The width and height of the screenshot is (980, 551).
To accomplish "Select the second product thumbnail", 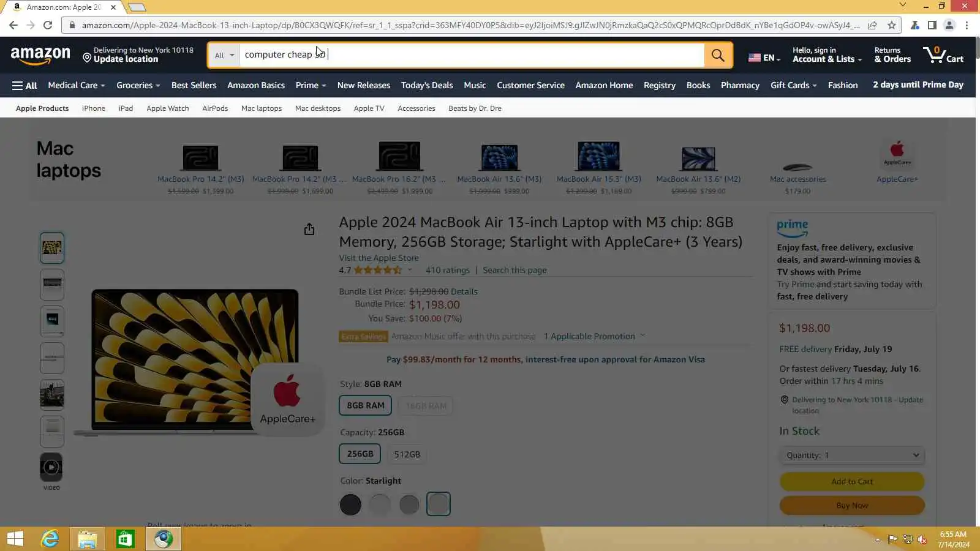I will pos(52,285).
